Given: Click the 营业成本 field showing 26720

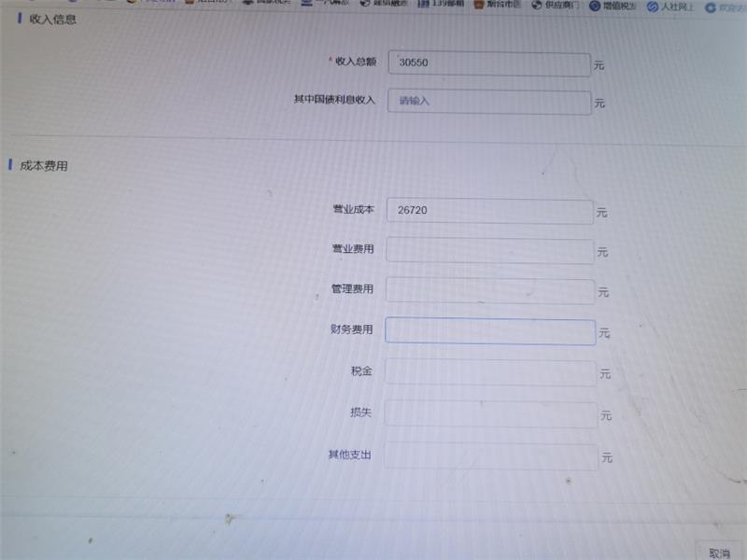Looking at the screenshot, I should 490,212.
